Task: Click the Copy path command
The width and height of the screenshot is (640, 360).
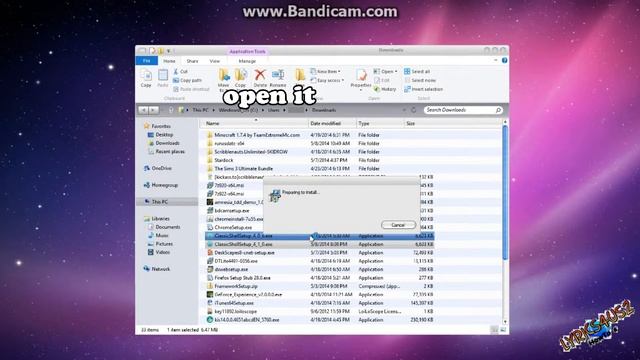Action: [187, 80]
